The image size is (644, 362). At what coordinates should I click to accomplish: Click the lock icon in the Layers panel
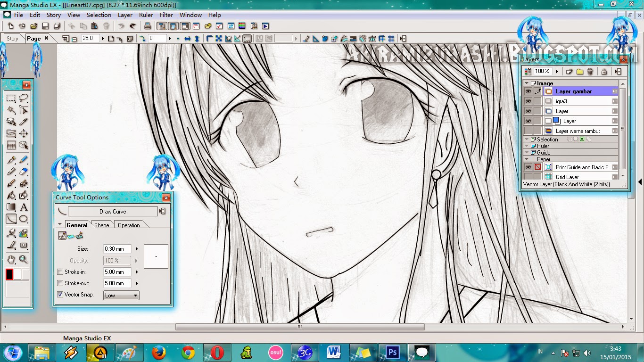coord(604,72)
